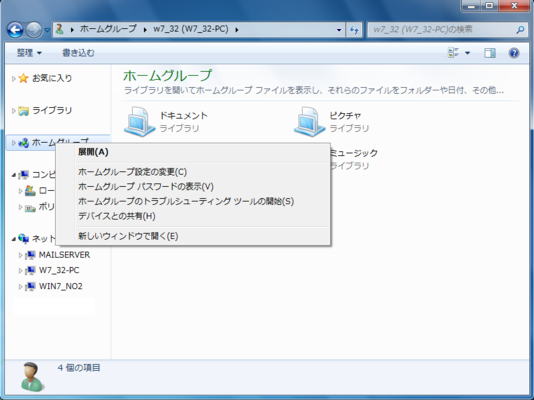The image size is (534, 400).
Task: Click the search magnifier icon
Action: [x=520, y=30]
